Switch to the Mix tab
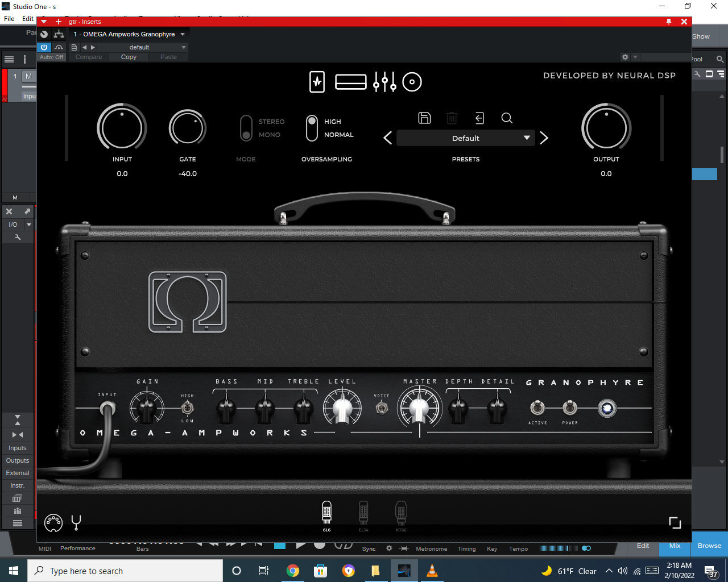Image resolution: width=728 pixels, height=582 pixels. (675, 546)
